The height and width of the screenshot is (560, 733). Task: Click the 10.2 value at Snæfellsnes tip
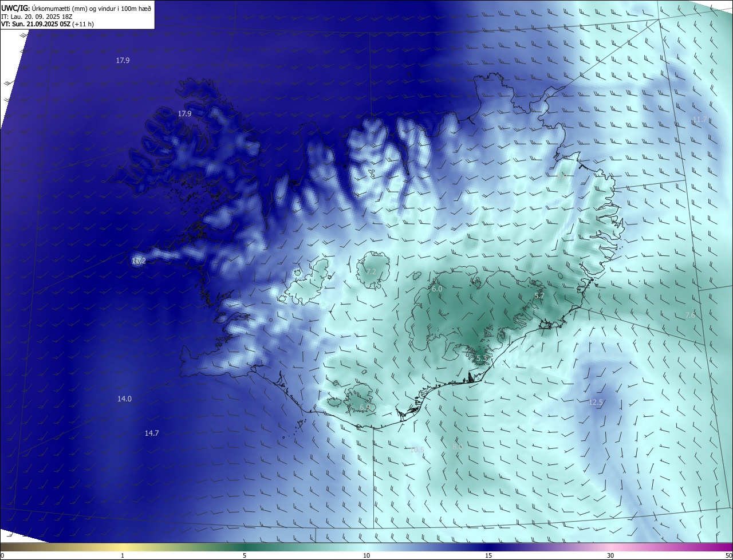coord(139,261)
